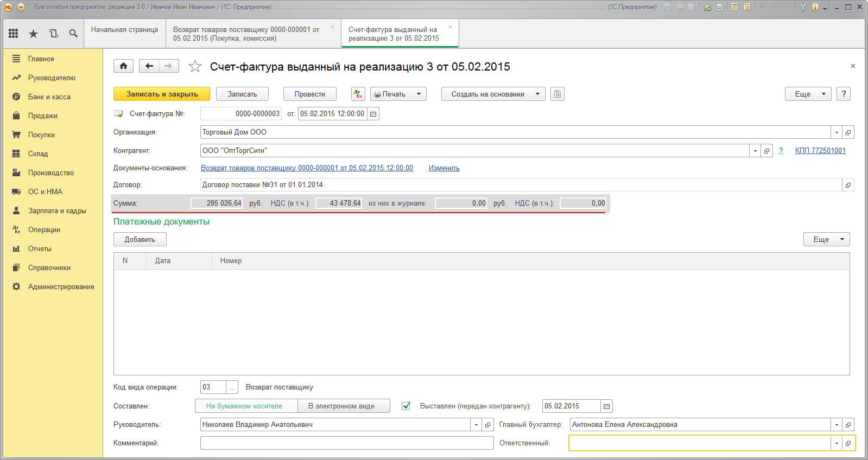The height and width of the screenshot is (460, 868).
Task: Choose operation code via ellipsis button
Action: tap(232, 387)
